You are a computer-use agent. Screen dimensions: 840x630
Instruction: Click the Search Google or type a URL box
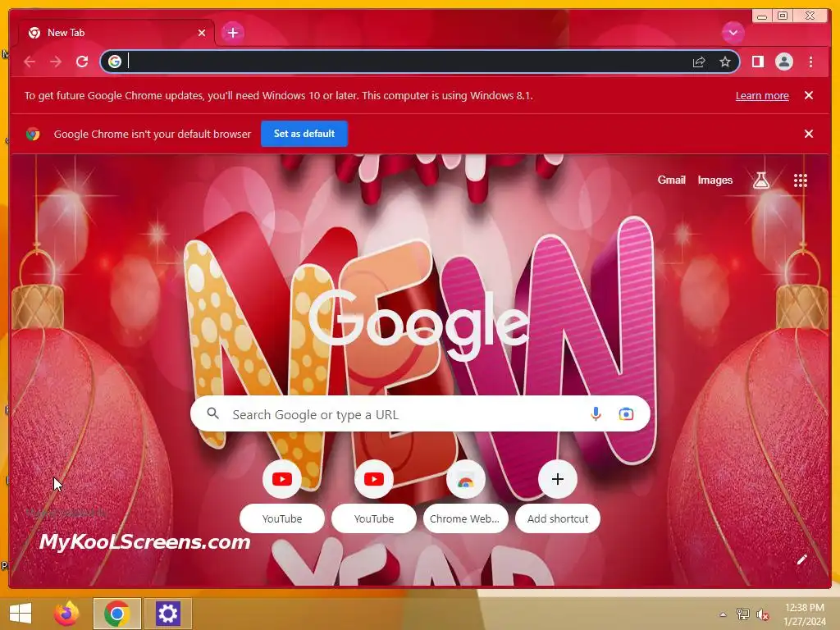[x=420, y=414]
